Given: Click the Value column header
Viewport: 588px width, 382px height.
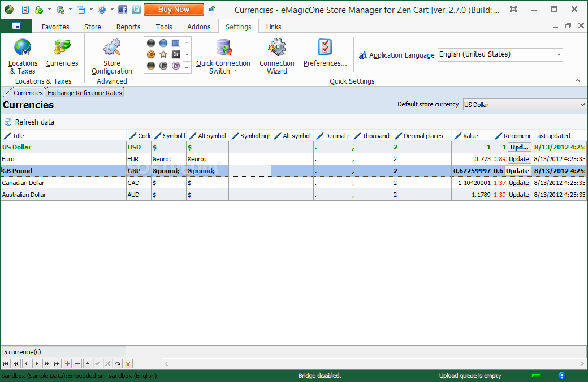Looking at the screenshot, I should (472, 136).
